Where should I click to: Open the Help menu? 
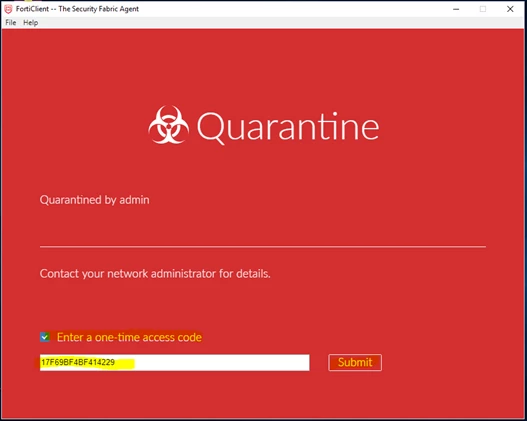[x=31, y=23]
